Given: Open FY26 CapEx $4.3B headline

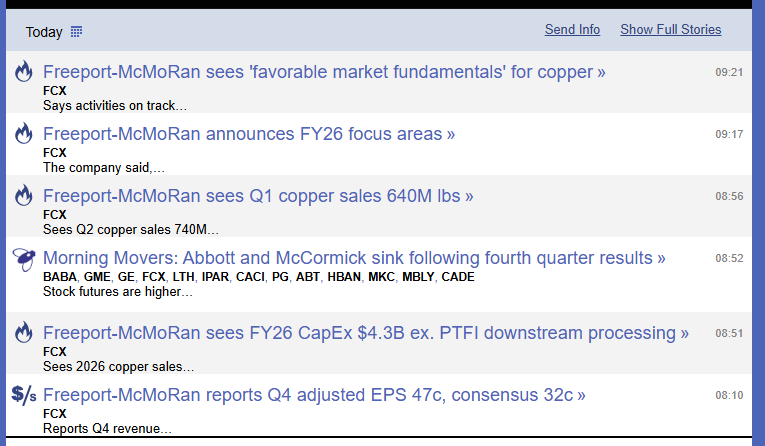Looking at the screenshot, I should [x=365, y=333].
